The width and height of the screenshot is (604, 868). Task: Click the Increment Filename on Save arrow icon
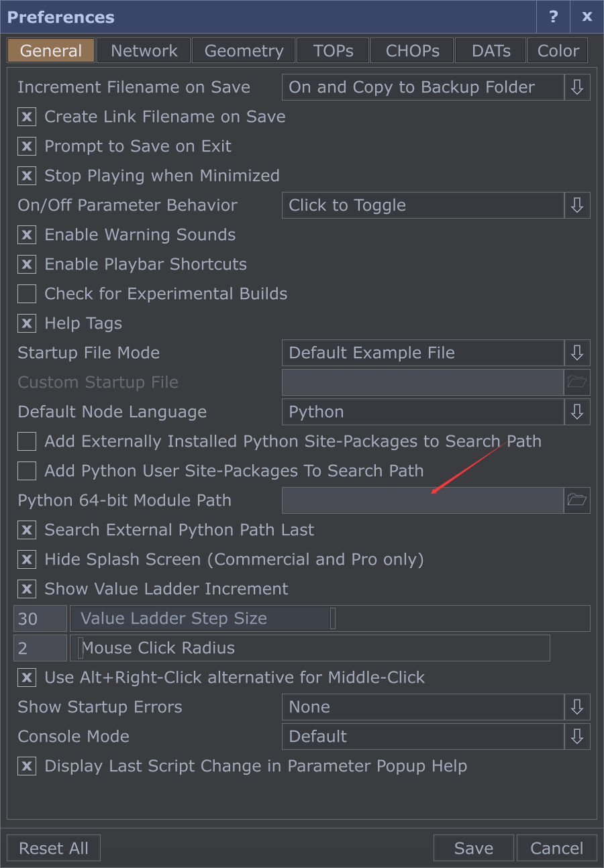click(577, 87)
